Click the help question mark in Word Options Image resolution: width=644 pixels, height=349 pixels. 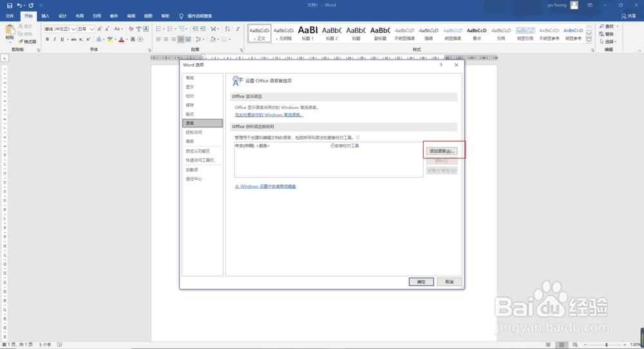pos(441,65)
